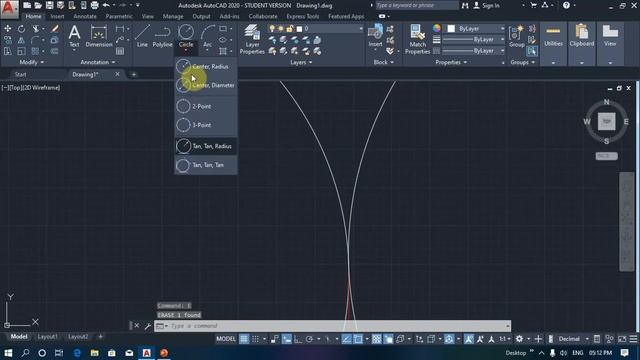Viewport: 640px width, 360px height.
Task: Open the AutoCAD application menu logo
Action: click(x=9, y=9)
